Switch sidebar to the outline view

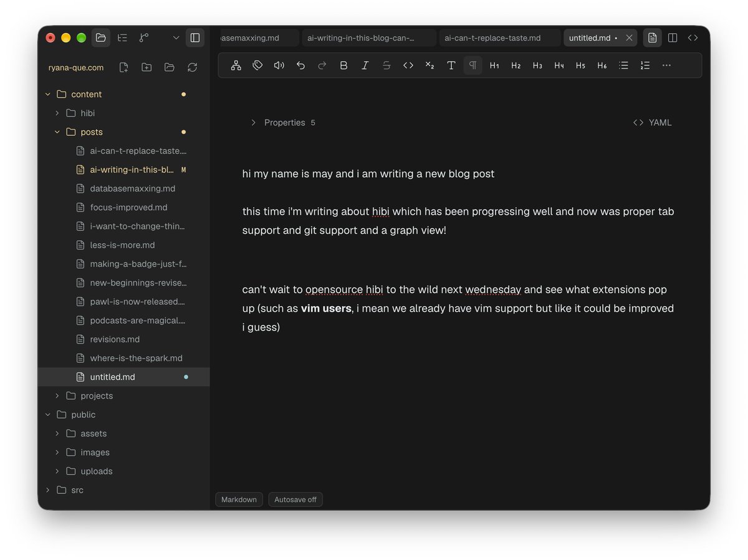tap(122, 37)
